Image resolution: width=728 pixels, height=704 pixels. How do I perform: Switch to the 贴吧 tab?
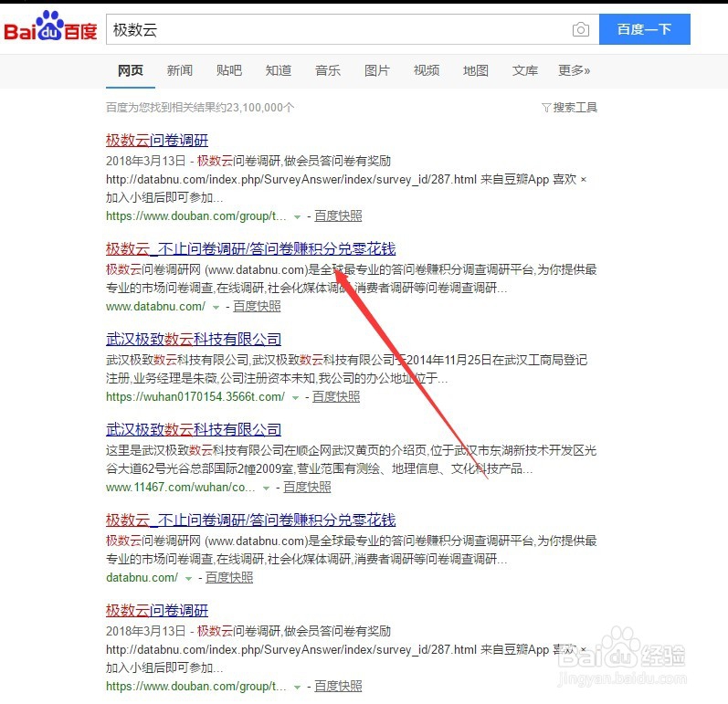(x=229, y=70)
